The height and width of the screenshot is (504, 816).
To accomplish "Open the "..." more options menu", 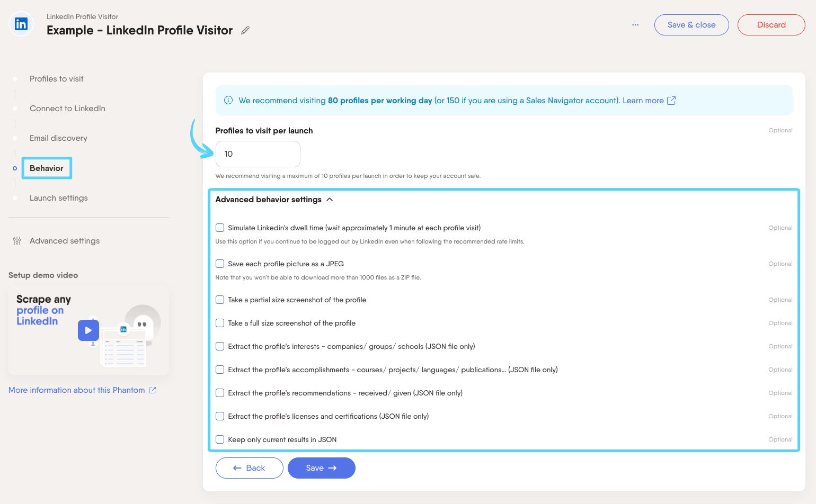I will (x=635, y=24).
